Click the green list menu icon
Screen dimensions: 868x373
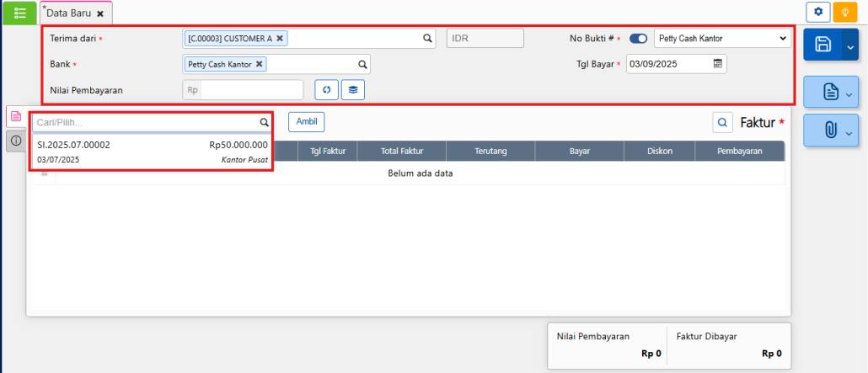[x=20, y=13]
